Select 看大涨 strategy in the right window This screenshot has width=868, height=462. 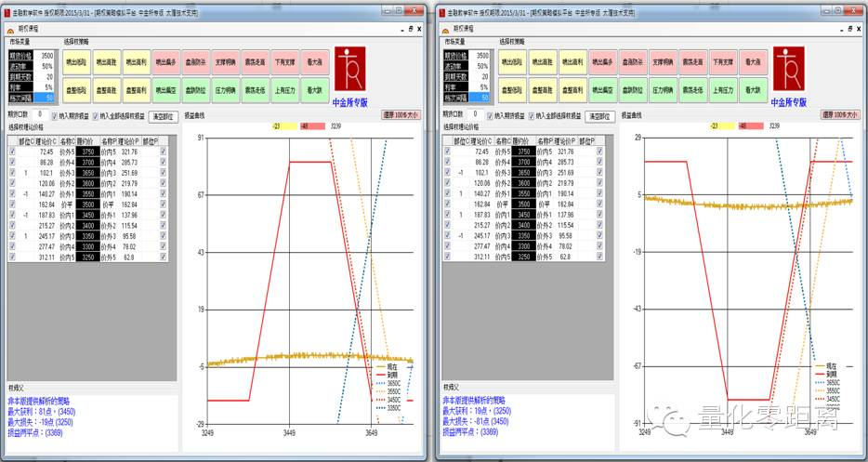tap(753, 62)
